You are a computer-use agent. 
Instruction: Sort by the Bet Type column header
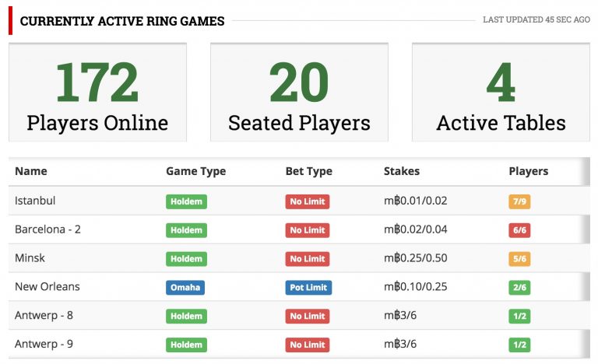pyautogui.click(x=309, y=171)
